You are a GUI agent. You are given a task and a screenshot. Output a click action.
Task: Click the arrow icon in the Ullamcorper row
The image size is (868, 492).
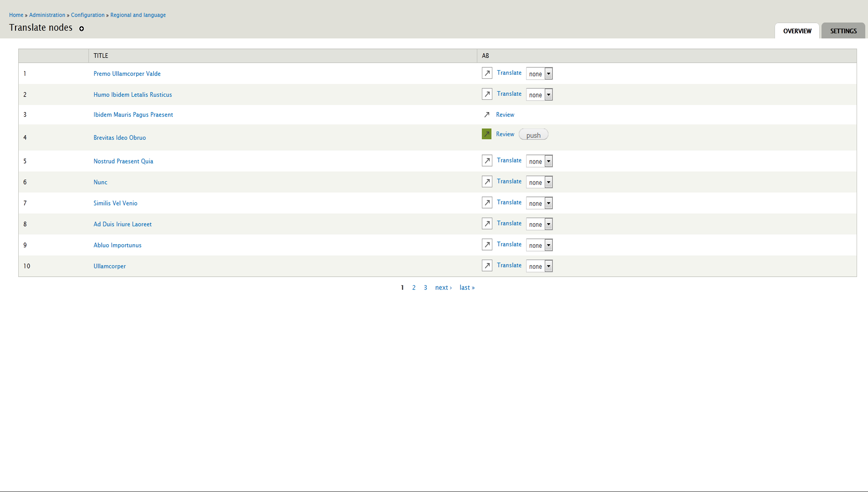coord(487,266)
